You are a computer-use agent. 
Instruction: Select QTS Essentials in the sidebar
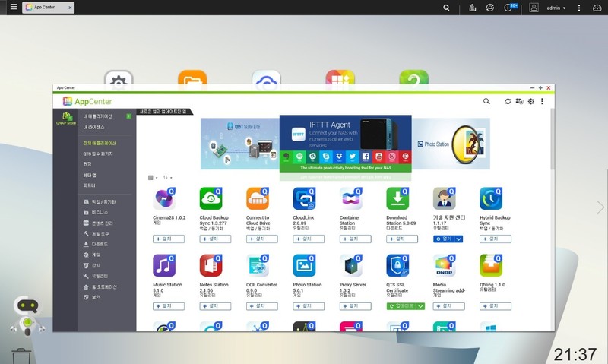point(98,154)
